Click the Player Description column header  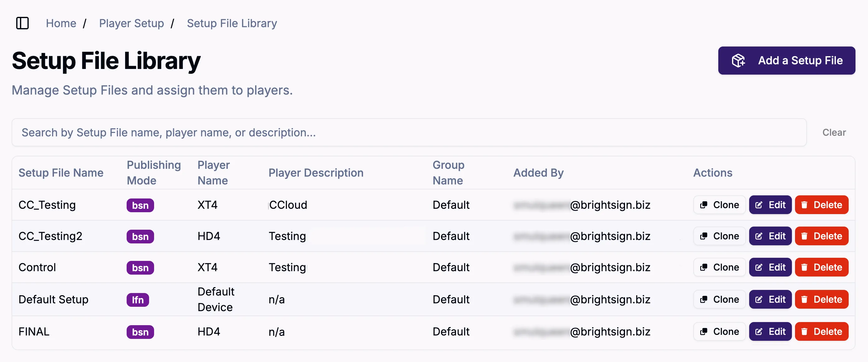coord(316,173)
